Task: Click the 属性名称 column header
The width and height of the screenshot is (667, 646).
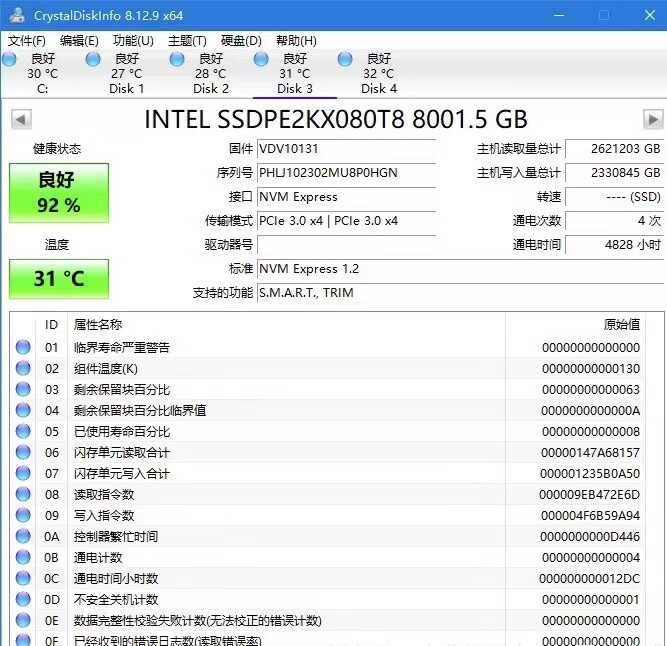Action: 286,324
